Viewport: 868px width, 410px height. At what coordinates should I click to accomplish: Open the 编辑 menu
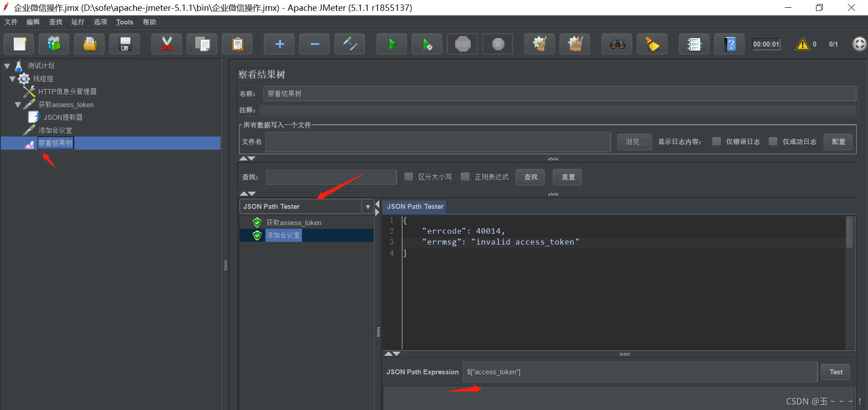tap(33, 22)
